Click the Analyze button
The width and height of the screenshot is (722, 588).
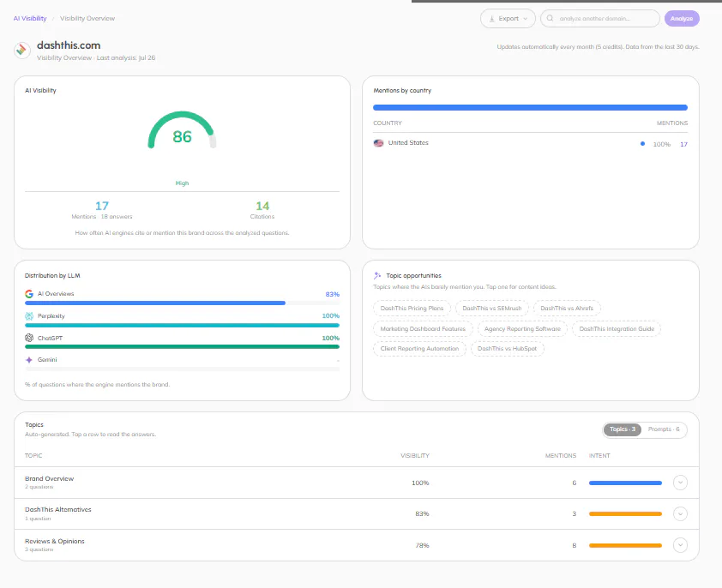[x=682, y=18]
